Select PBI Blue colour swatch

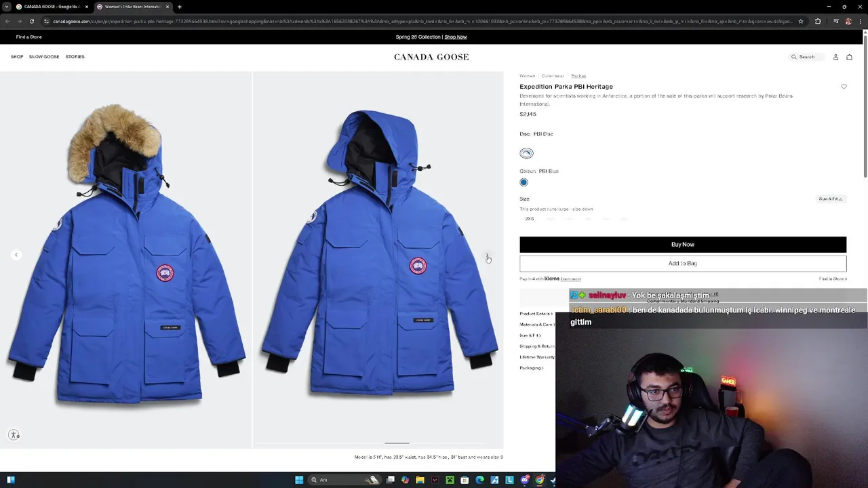[524, 182]
